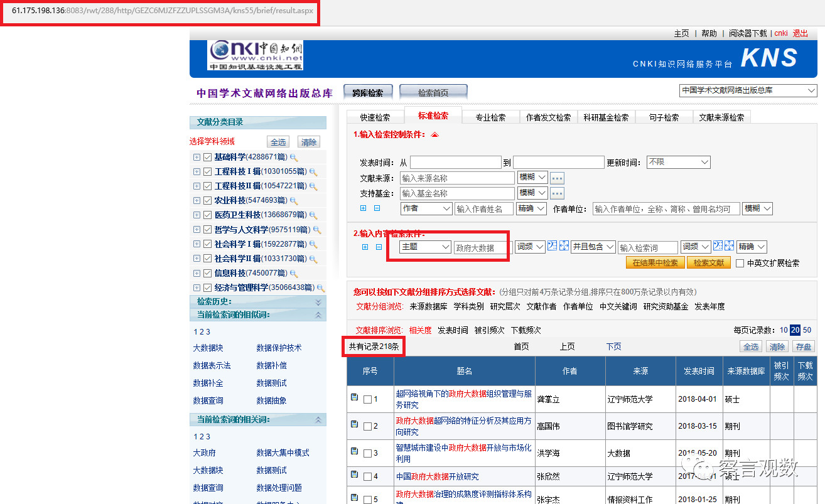
Task: Uncheck the 基础科学 category checkbox
Action: (208, 158)
